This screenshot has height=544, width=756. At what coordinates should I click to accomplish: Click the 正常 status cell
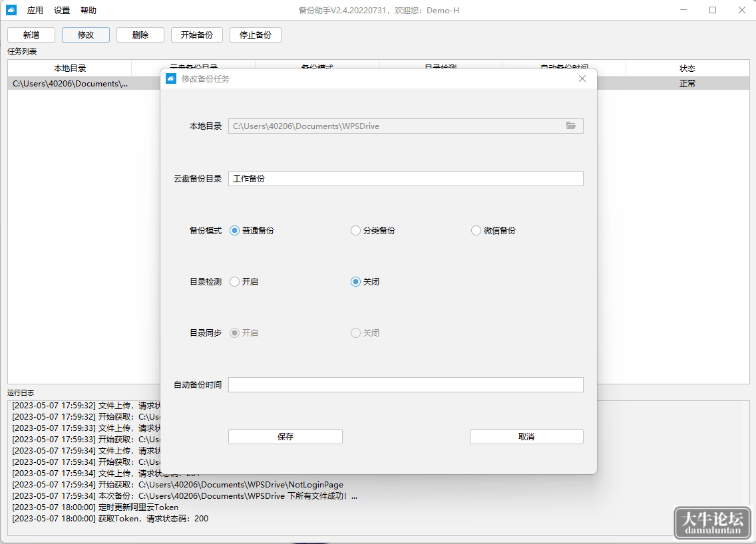[x=687, y=83]
